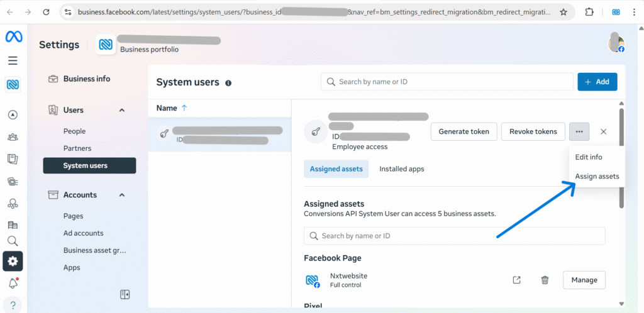
Task: Choose Edit info from the dropdown menu
Action: pyautogui.click(x=589, y=157)
